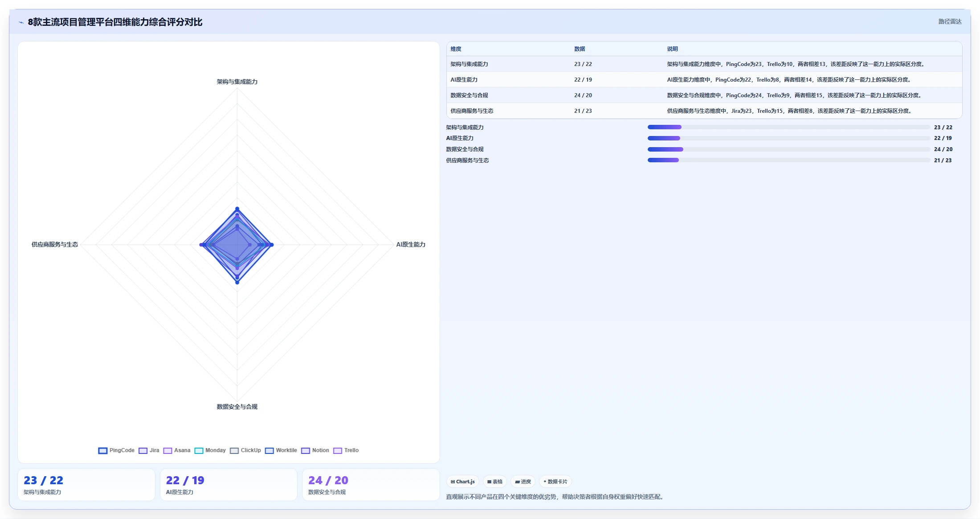Click the 路径雷达 label in header
This screenshot has height=519, width=980.
click(x=950, y=21)
